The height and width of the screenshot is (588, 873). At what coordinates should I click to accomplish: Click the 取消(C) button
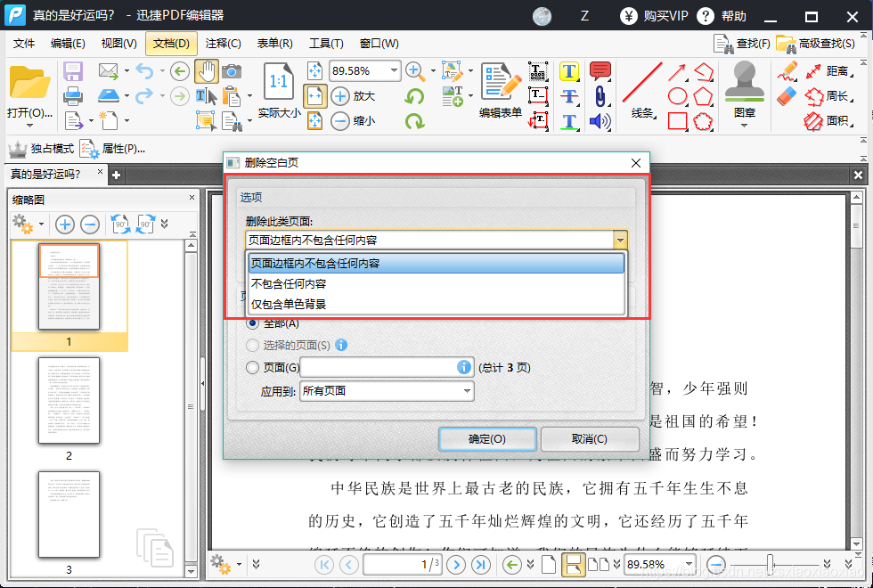coord(590,438)
